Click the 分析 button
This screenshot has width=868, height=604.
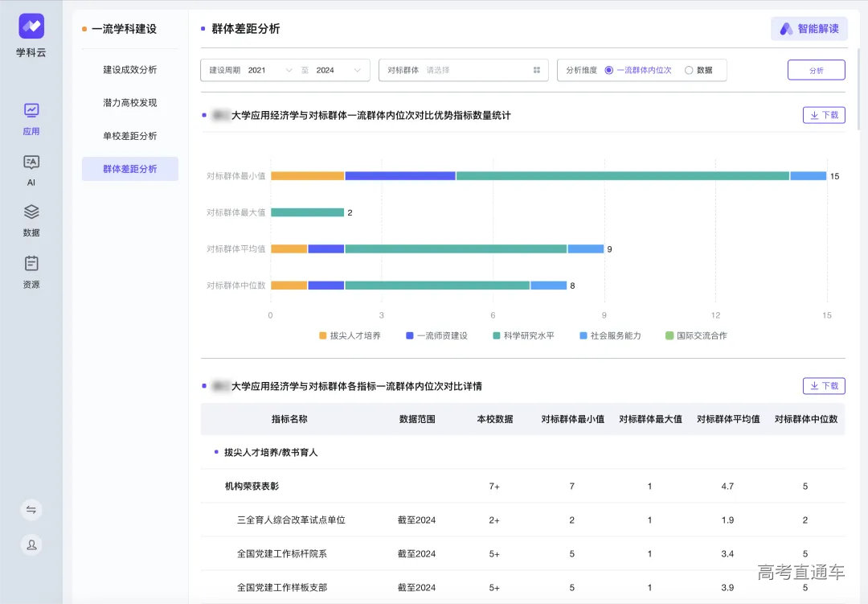click(816, 71)
